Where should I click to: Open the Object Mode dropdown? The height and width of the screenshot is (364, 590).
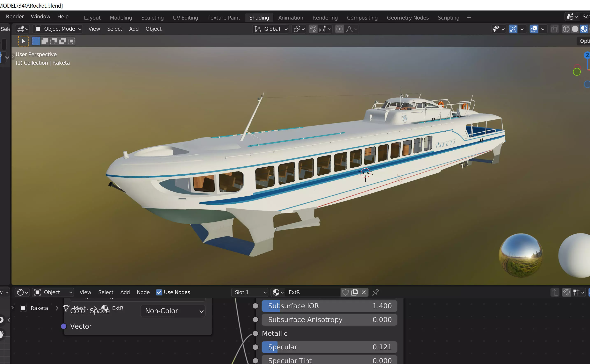[x=58, y=29]
